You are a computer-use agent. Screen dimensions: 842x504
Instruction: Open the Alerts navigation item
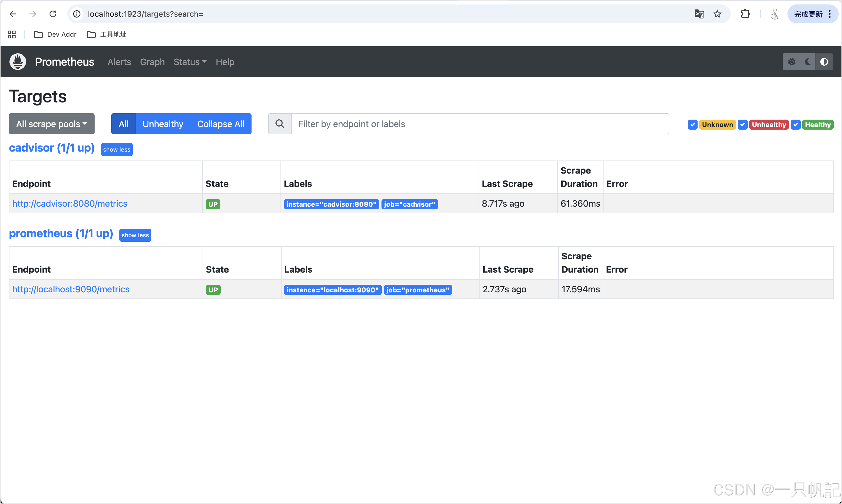[119, 62]
